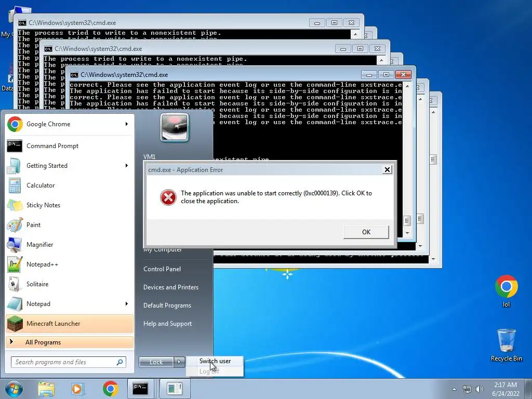Click OK in Application Error dialog
The height and width of the screenshot is (399, 532).
[366, 232]
